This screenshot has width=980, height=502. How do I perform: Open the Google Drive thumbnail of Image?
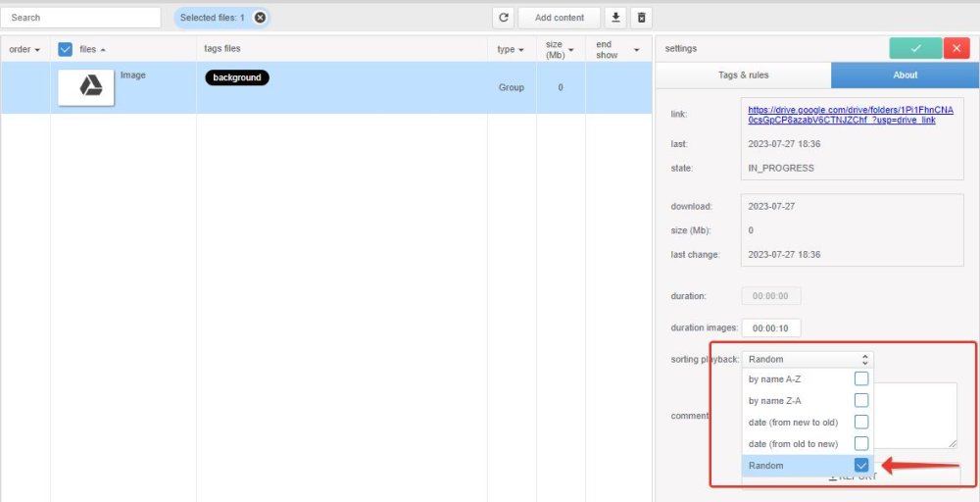pyautogui.click(x=86, y=87)
